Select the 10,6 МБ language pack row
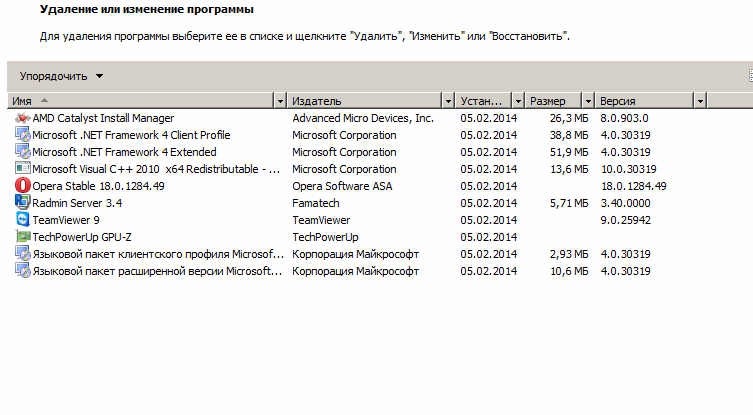Viewport: 753px width, 415px height. pos(334,271)
